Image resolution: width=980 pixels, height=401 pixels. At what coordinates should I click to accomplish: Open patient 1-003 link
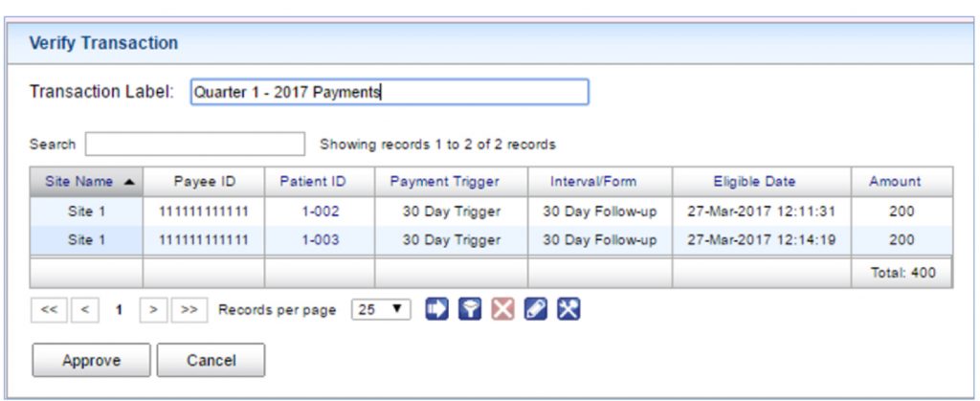pos(320,240)
